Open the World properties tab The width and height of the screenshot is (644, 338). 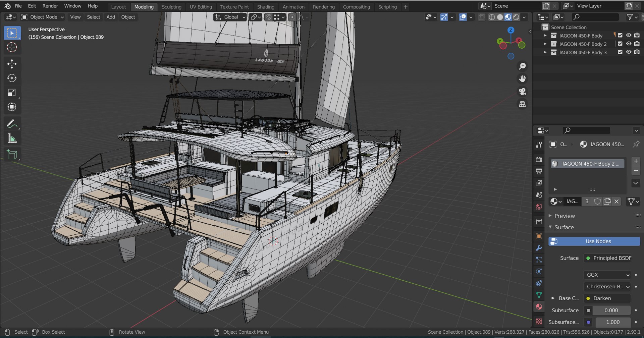tap(539, 207)
